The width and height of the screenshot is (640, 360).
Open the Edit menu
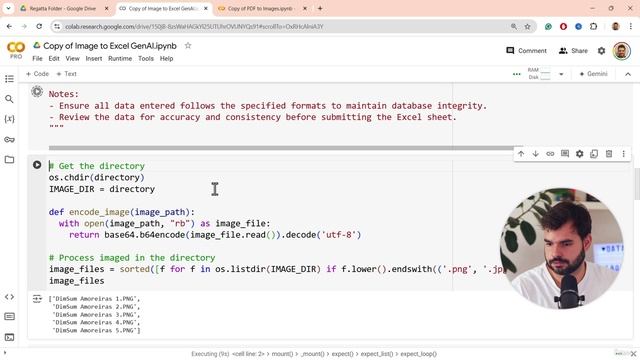tap(54, 58)
